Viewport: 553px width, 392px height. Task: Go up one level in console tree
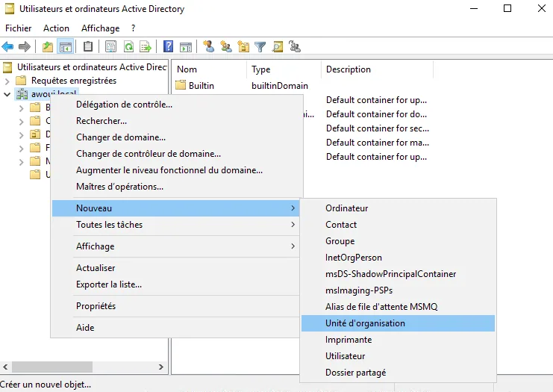point(48,46)
